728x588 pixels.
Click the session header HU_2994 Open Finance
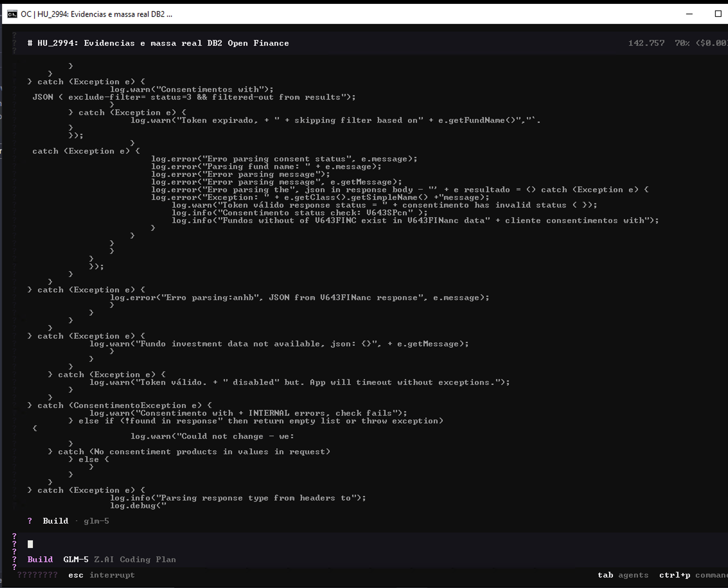[158, 43]
